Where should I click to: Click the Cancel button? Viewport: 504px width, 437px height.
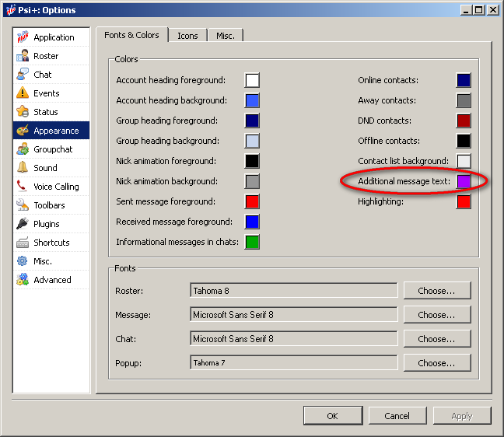(x=397, y=416)
